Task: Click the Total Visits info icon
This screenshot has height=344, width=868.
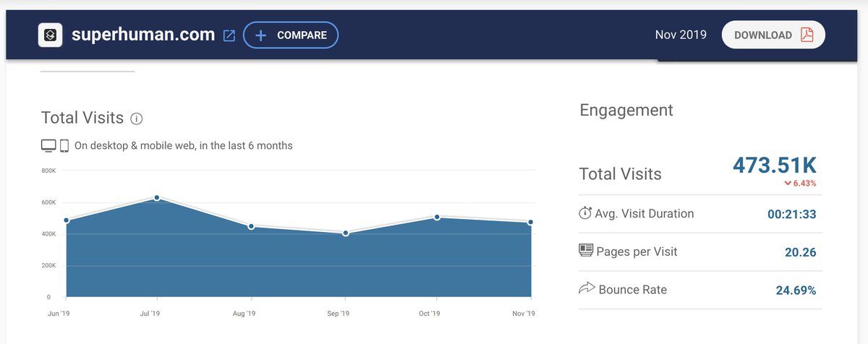Action: pos(137,119)
